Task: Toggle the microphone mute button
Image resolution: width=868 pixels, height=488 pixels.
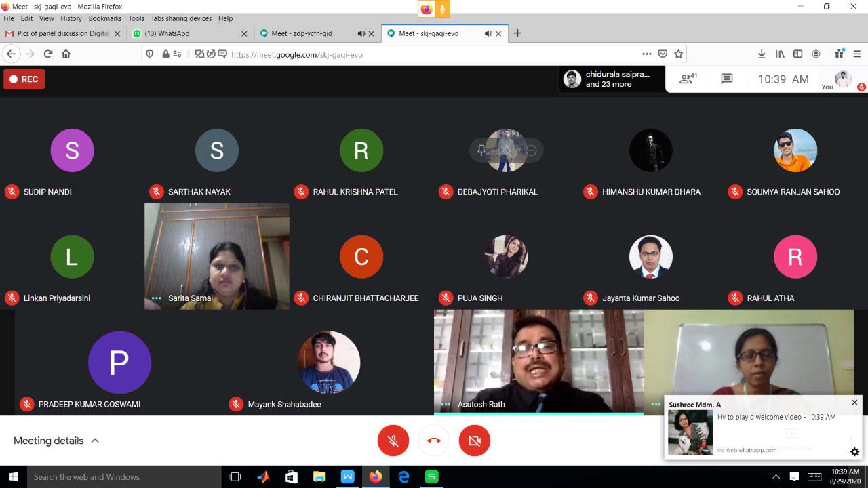Action: [393, 441]
